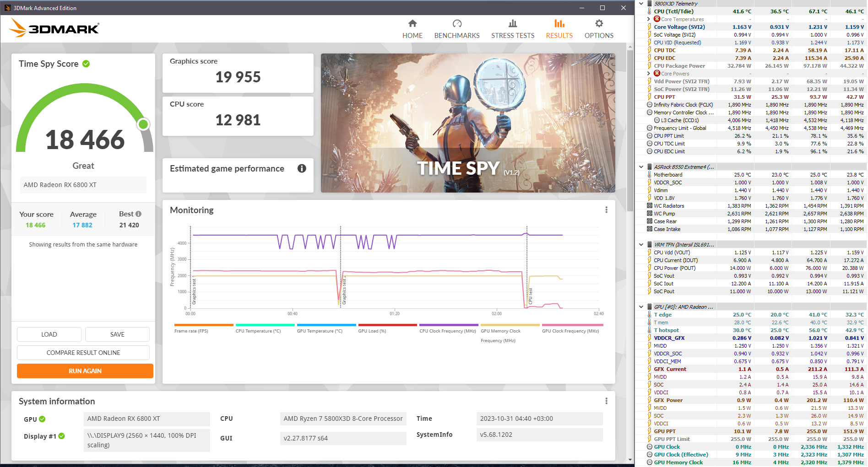Click the red X icon on Core Powers
Viewport: 868px width, 467px height.
coord(657,74)
